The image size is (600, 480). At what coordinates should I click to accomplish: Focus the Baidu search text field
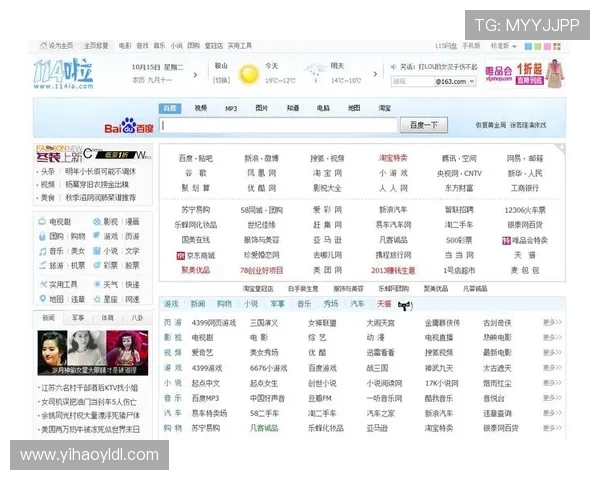[278, 125]
